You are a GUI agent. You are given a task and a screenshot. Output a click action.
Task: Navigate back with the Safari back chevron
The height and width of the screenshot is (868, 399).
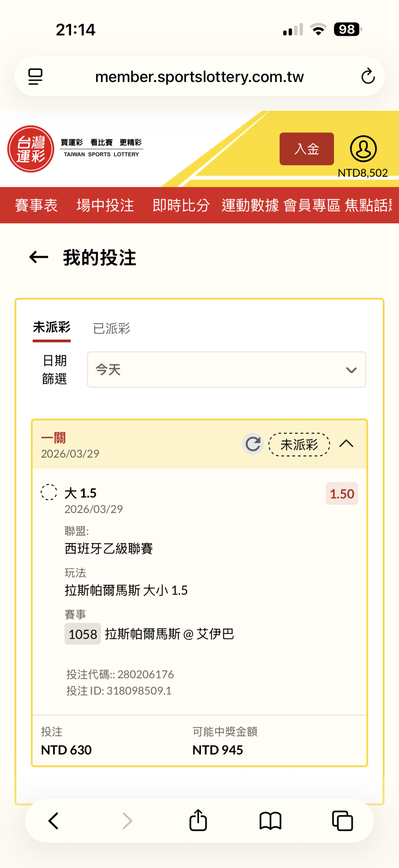(x=54, y=821)
